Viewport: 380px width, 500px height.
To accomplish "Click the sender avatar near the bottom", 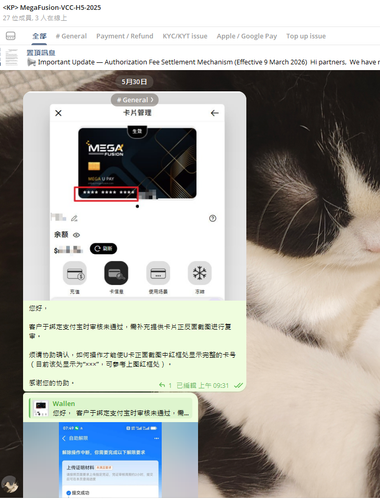I will click(10, 484).
